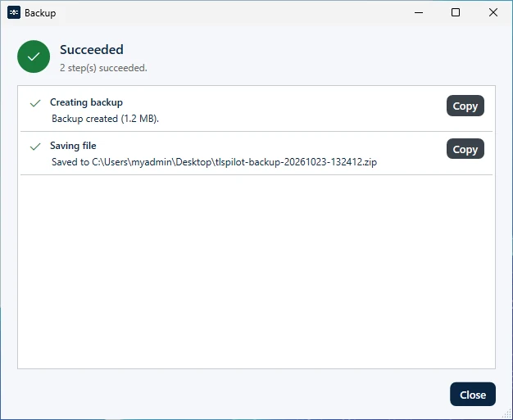Select the 'Succeeded' heading text
The height and width of the screenshot is (420, 513).
point(92,50)
